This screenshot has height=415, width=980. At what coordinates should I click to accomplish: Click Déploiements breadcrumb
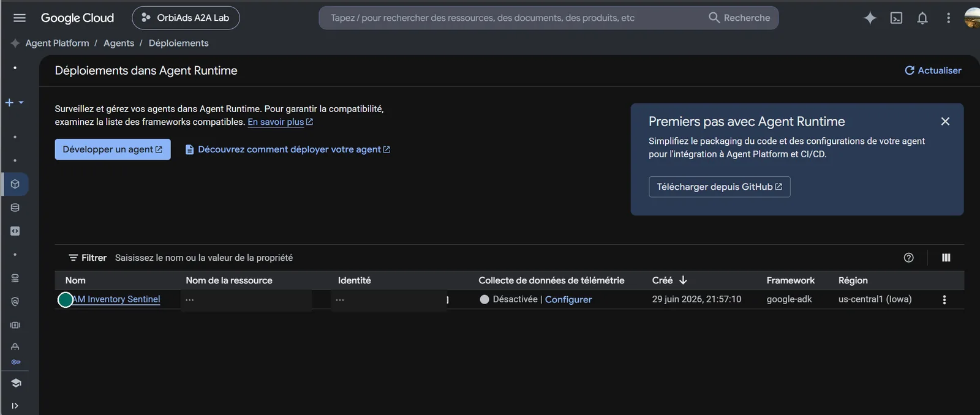point(178,43)
